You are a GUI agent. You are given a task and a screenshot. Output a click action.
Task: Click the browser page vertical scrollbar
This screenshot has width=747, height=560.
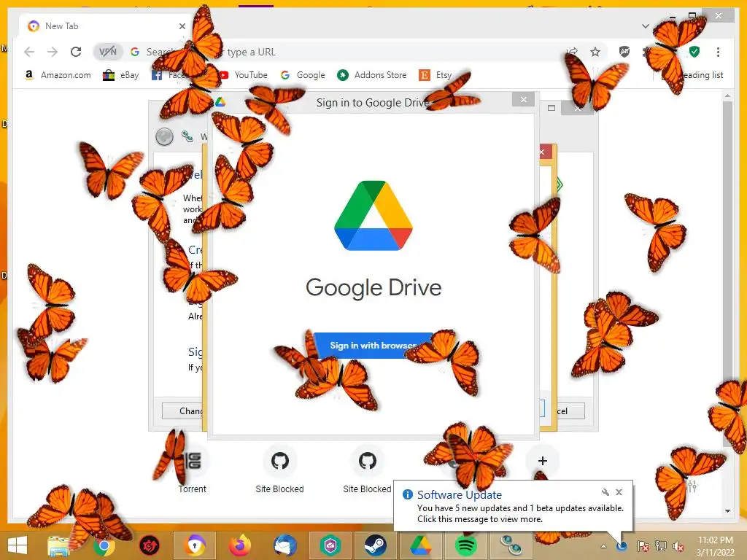[727, 274]
